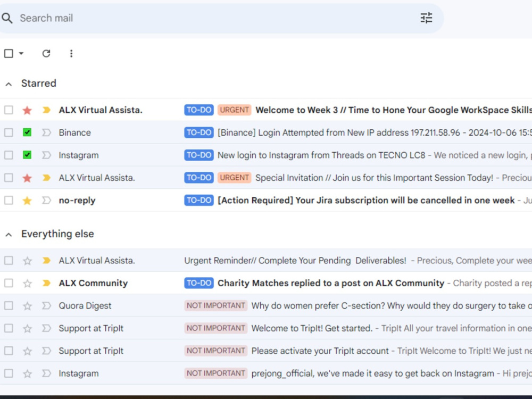532x399 pixels.
Task: Open the Special Invitation session email
Action: 374,178
